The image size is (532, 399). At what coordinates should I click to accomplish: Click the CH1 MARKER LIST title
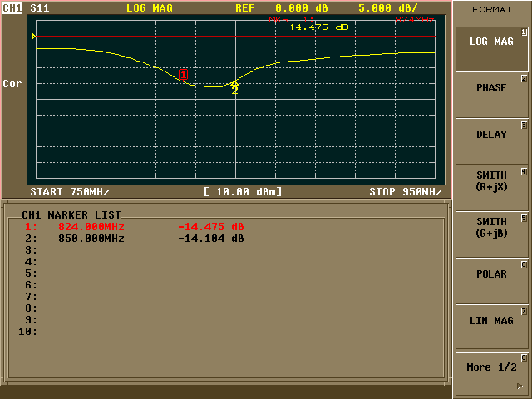point(71,215)
